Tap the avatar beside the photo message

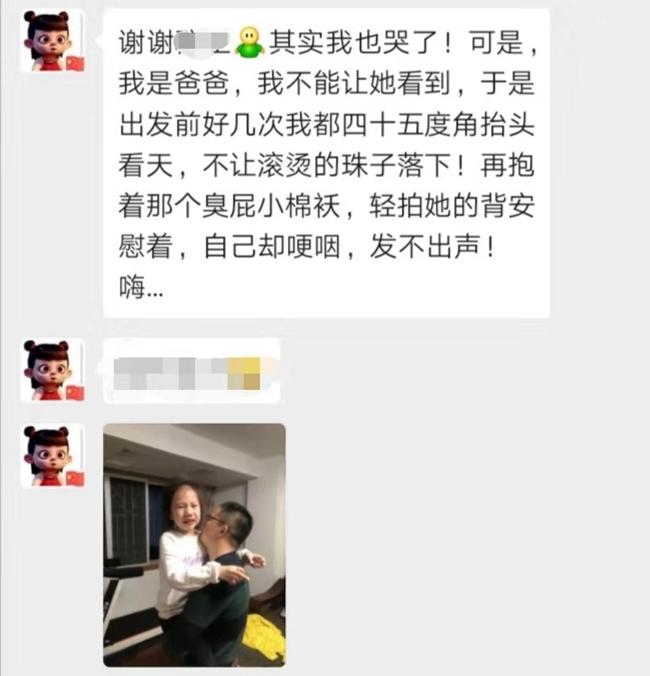click(x=53, y=456)
